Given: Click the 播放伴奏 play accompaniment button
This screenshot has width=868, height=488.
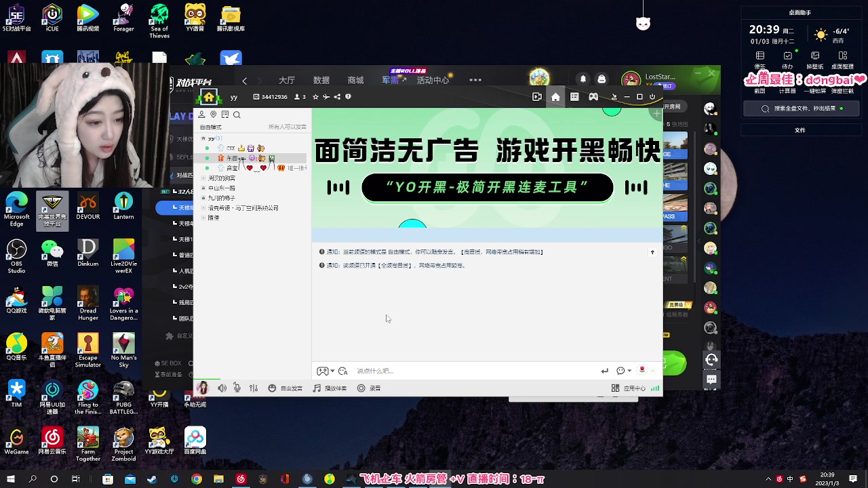Looking at the screenshot, I should point(330,388).
